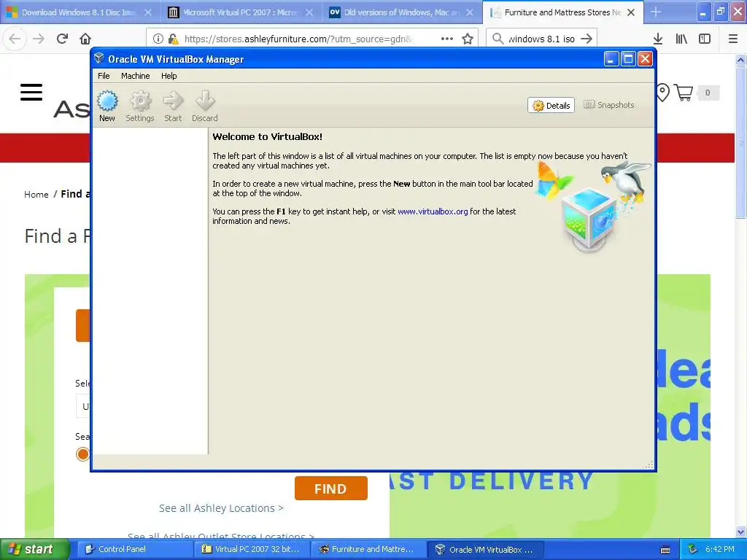Click Oracle VM VirtualBox taskbar button
Screen dimensions: 747x560
pos(485,550)
